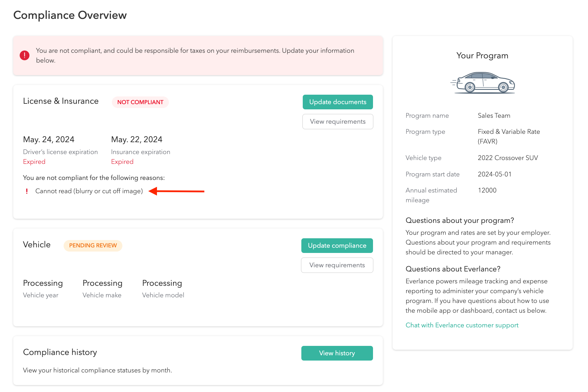Viewport: 588px width, 392px height.
Task: Click the View history button
Action: click(x=337, y=353)
